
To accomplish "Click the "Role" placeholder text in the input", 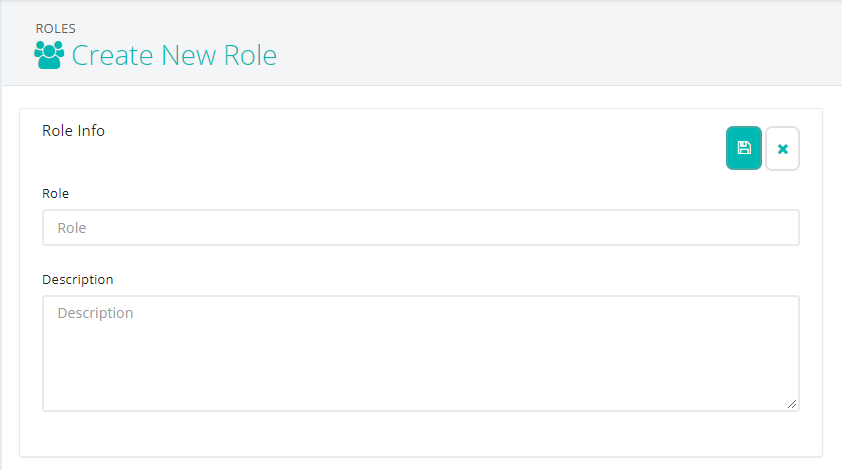I will point(72,228).
